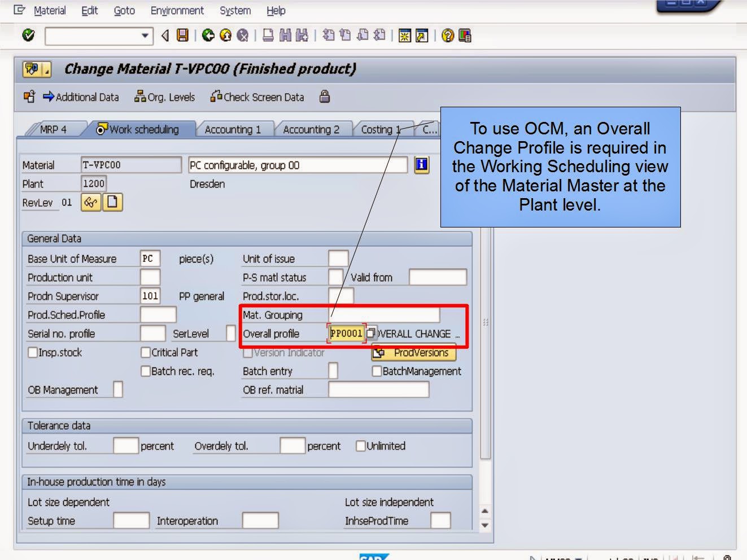Screen dimensions: 747x560
Task: Open Find using the binoculars icon
Action: click(x=284, y=36)
